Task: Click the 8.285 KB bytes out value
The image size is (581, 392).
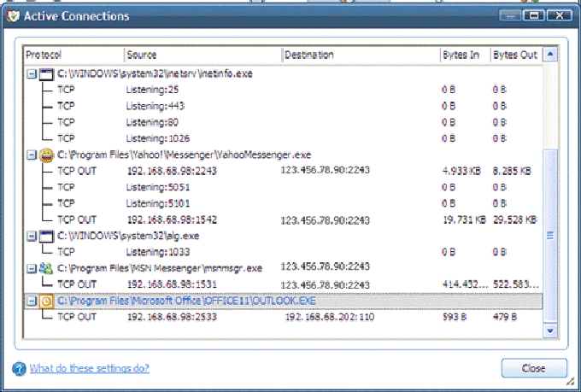Action: [512, 171]
